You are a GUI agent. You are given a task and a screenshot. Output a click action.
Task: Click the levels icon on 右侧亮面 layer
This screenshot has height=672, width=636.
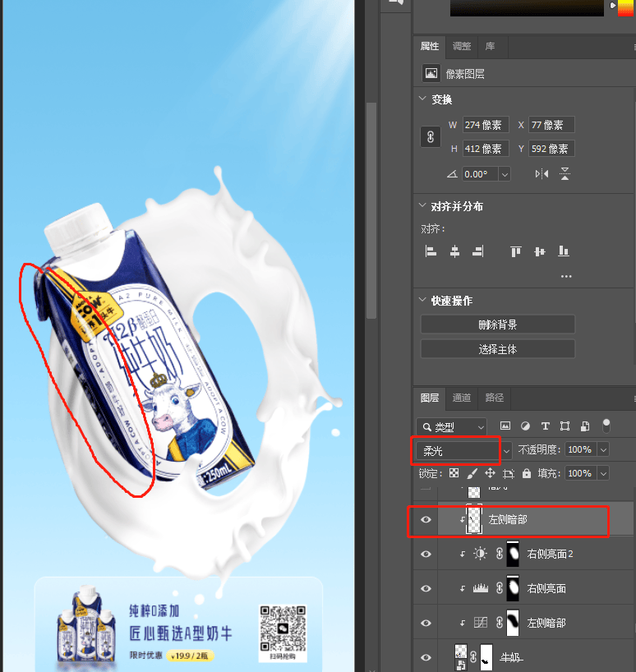click(480, 588)
